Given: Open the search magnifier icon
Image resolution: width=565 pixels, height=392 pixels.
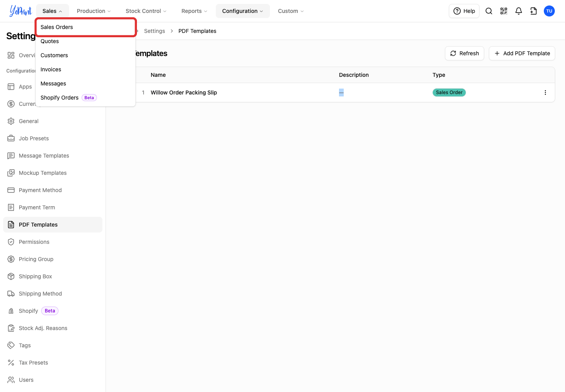Looking at the screenshot, I should click(489, 11).
